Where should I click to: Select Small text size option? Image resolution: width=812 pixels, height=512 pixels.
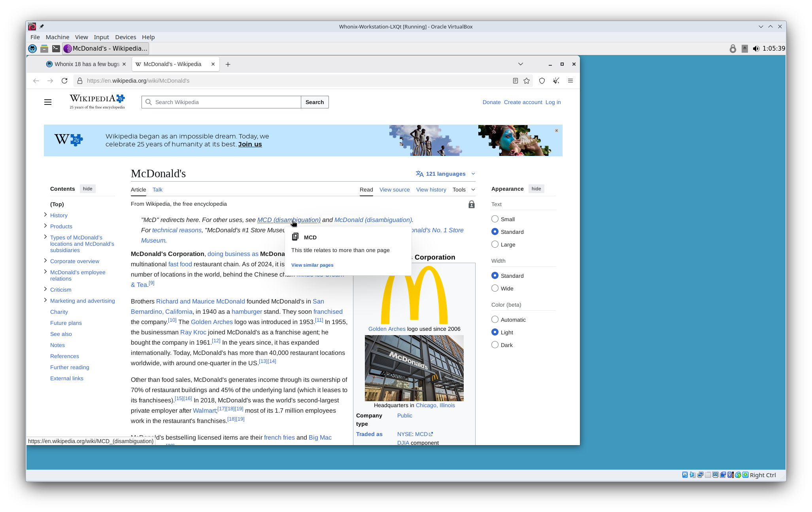495,219
